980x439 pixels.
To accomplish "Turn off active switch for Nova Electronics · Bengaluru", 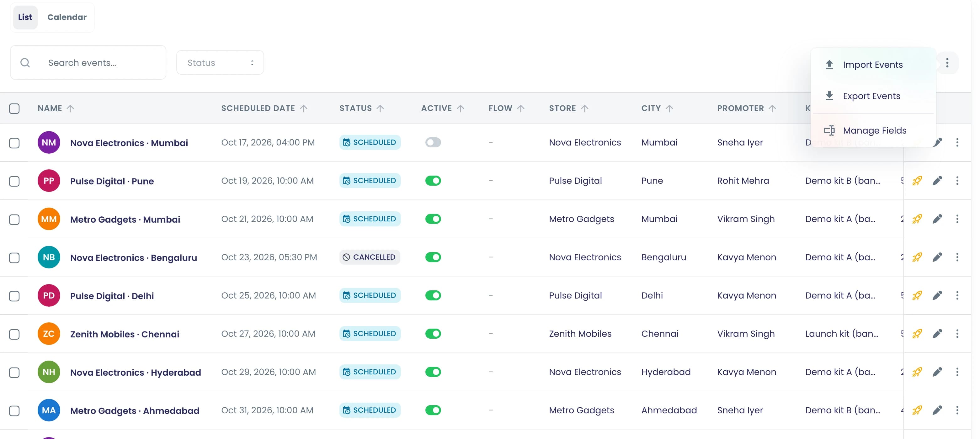I will [433, 257].
